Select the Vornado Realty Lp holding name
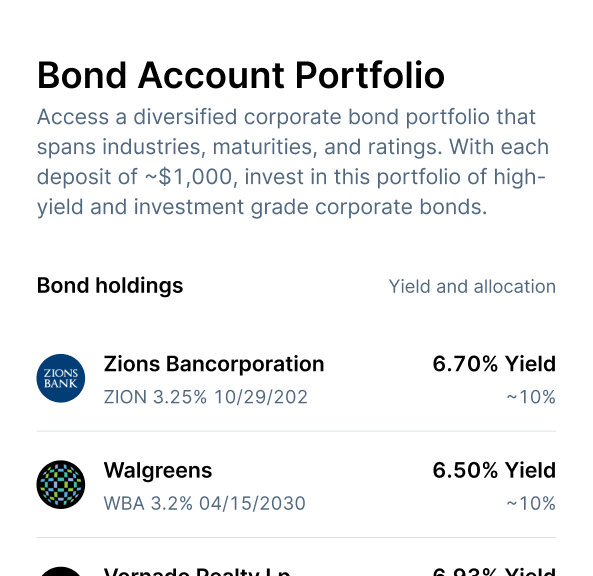Viewport: 593px width, 576px height. point(197,571)
